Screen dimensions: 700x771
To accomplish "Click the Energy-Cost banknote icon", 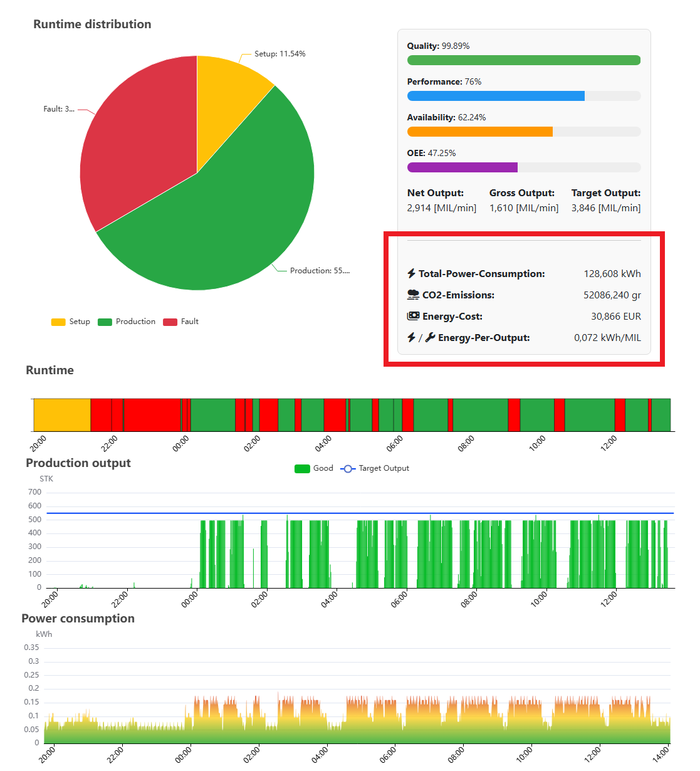I will 413,317.
